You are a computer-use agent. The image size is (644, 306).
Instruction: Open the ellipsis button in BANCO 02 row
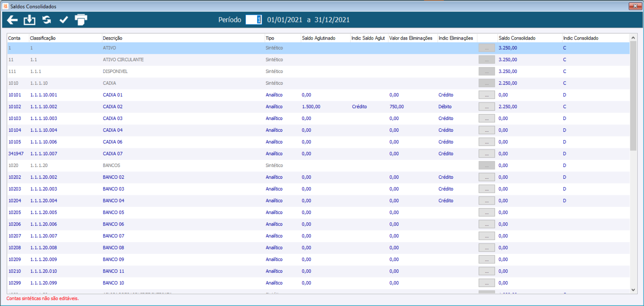[487, 177]
